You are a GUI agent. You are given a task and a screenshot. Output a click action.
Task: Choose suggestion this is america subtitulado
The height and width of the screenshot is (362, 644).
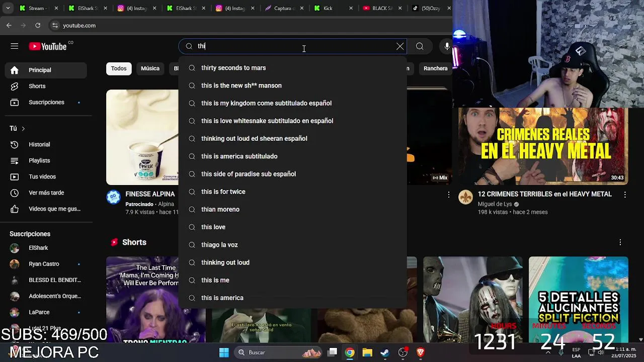click(x=292, y=156)
